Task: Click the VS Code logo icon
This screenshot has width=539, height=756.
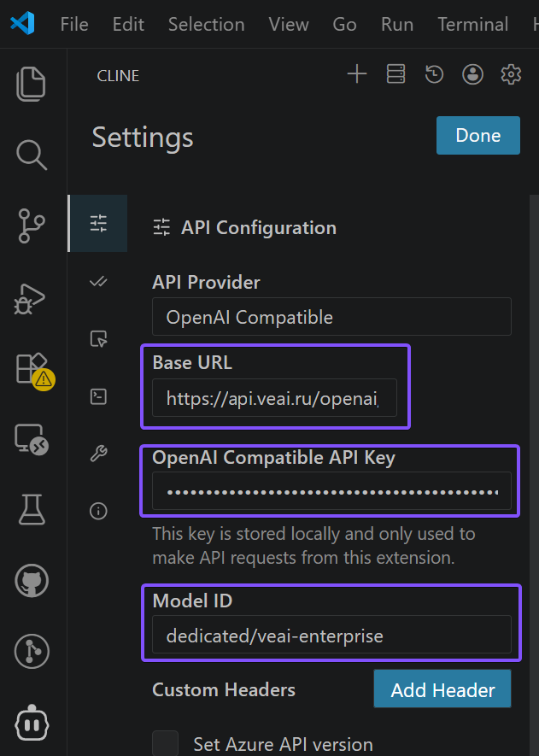Action: [x=22, y=23]
